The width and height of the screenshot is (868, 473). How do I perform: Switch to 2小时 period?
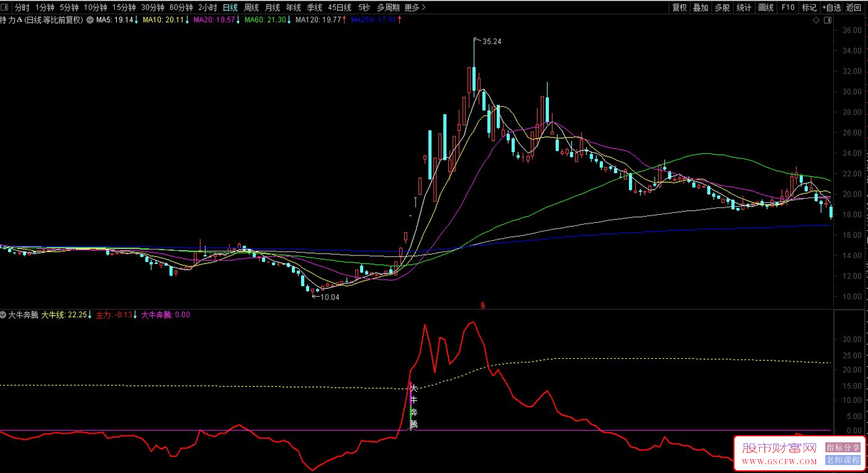click(208, 8)
